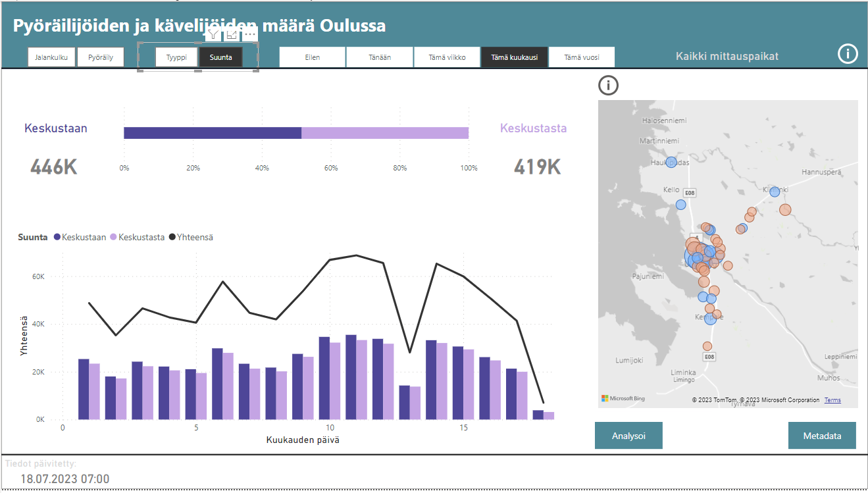868x493 pixels.
Task: Toggle the Pyöräily filter
Action: click(x=101, y=57)
